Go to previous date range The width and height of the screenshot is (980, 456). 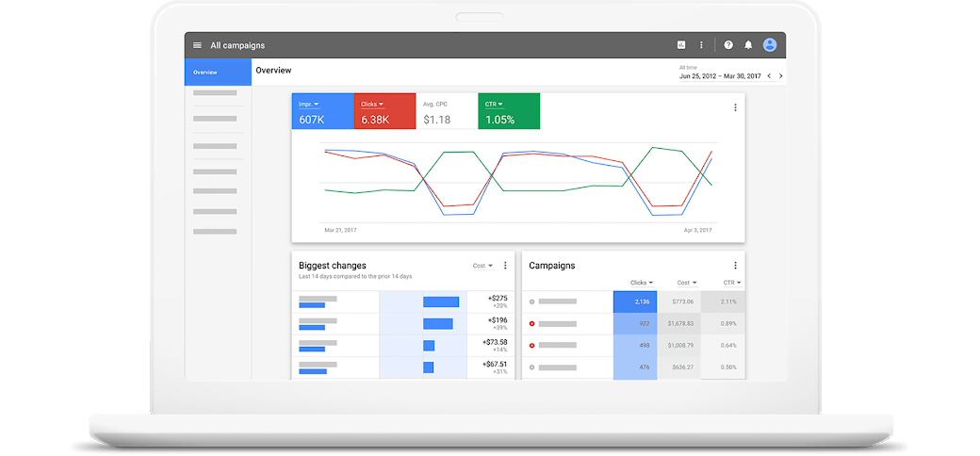point(769,75)
